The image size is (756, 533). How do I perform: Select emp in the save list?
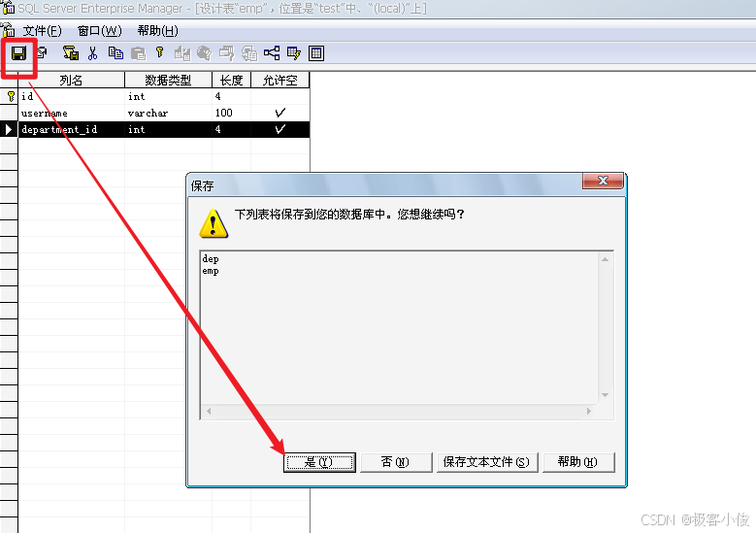(211, 271)
